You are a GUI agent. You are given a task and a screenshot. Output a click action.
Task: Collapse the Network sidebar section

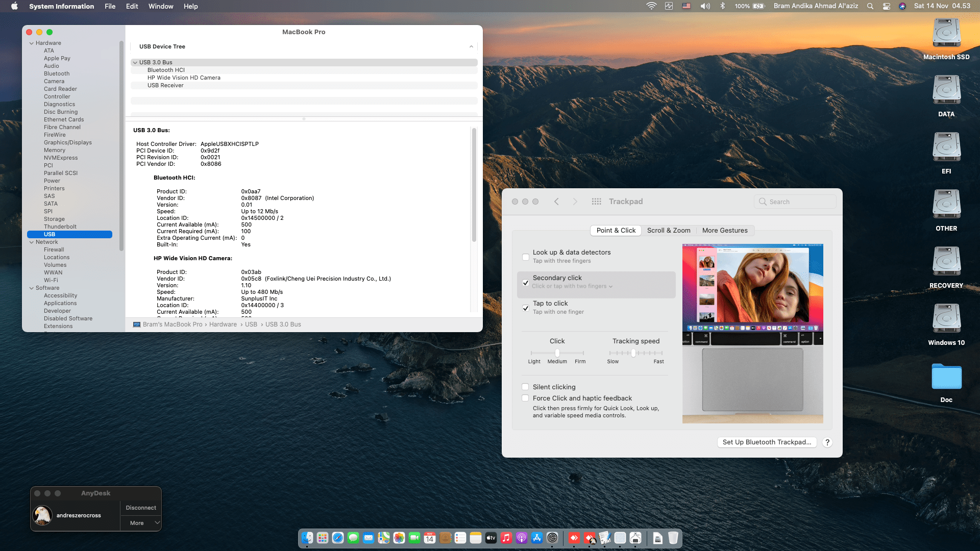[32, 242]
